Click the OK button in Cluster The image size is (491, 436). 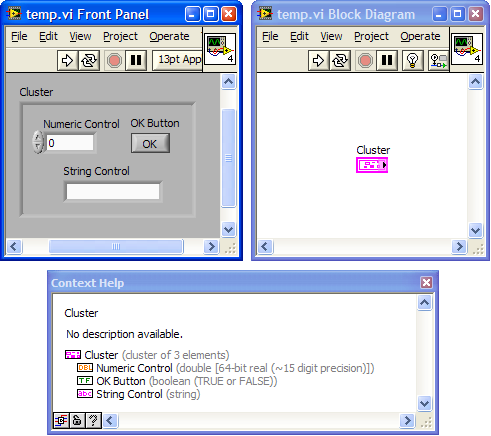coord(150,143)
